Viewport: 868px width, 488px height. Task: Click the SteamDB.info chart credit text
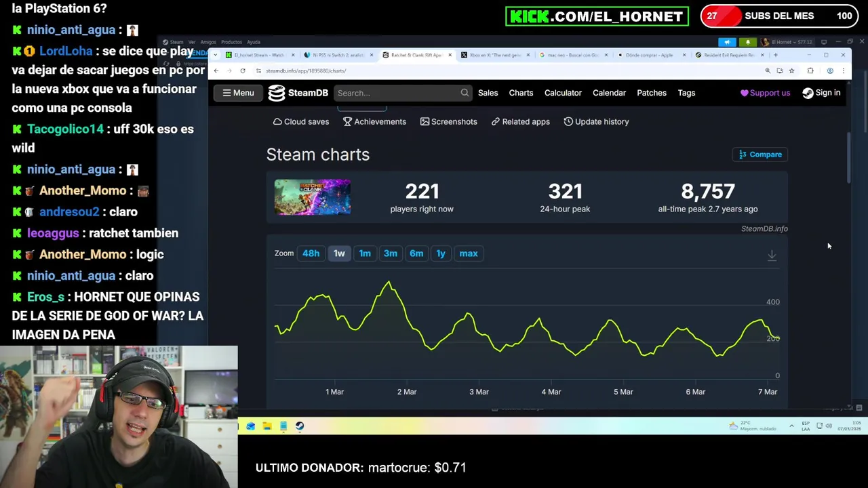point(764,229)
